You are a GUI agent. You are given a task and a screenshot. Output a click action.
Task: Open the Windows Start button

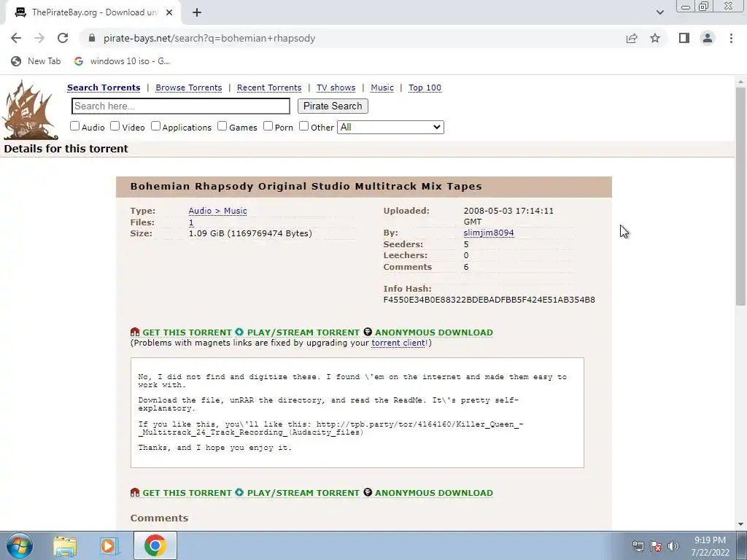tap(19, 545)
